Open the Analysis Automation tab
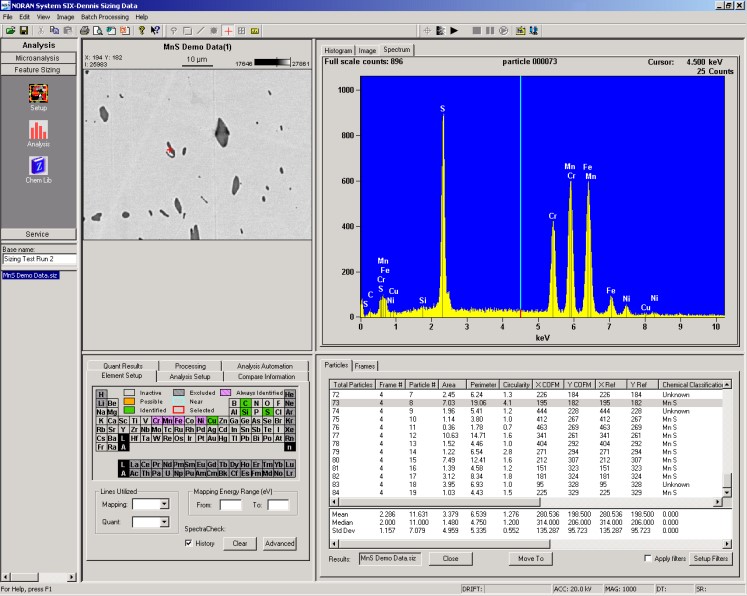 click(265, 366)
